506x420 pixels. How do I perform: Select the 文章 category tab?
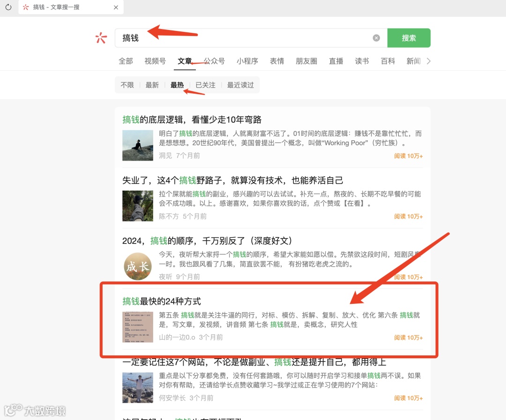click(x=185, y=61)
